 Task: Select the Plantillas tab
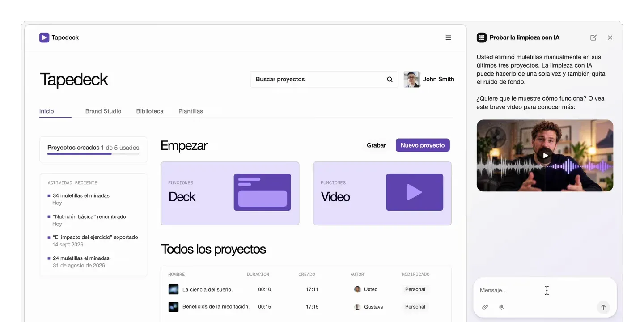191,111
